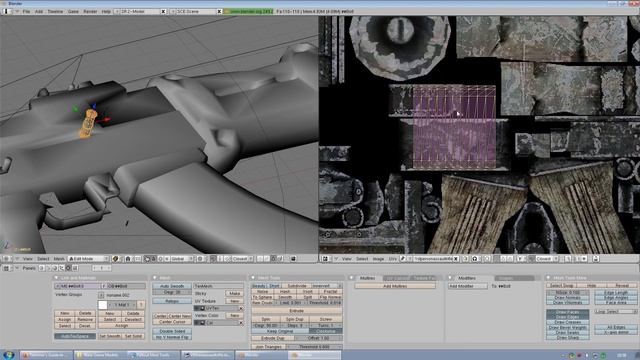The image size is (640, 360).
Task: Open the UVs menu
Action: pyautogui.click(x=392, y=259)
